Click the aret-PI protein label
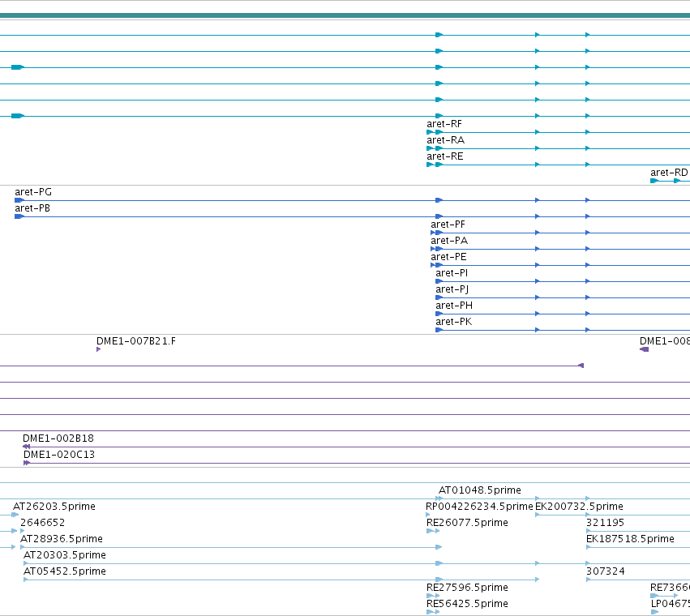690x616 pixels. tap(452, 273)
